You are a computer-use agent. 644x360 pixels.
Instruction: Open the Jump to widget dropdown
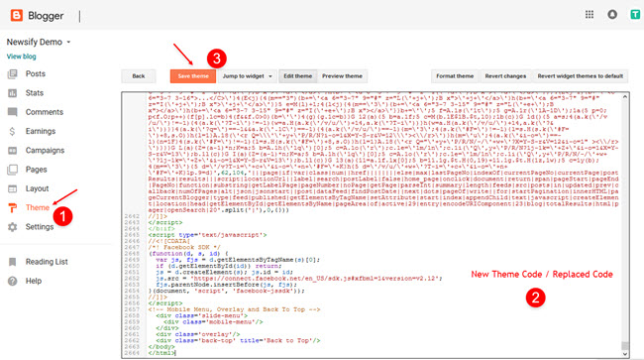coord(248,76)
